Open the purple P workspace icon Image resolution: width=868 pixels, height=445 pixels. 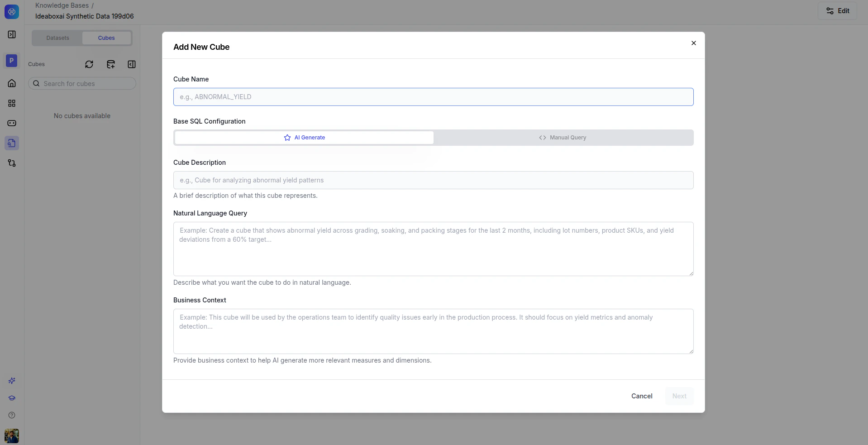[x=12, y=60]
